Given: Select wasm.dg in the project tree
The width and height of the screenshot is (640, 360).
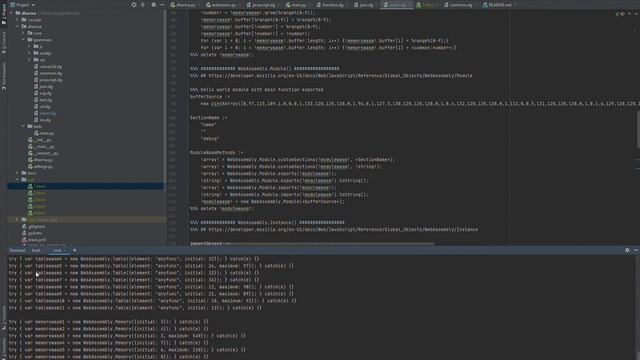Looking at the screenshot, I should (x=45, y=113).
